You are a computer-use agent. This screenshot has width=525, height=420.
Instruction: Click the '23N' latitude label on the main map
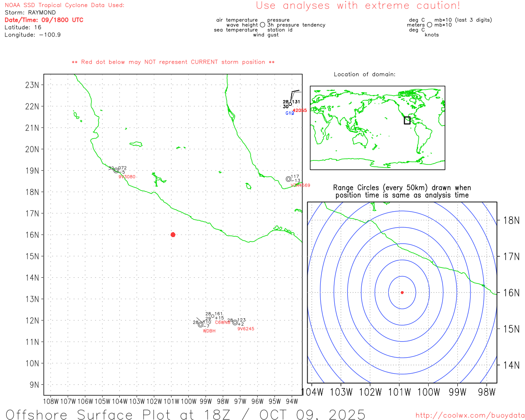(x=32, y=85)
